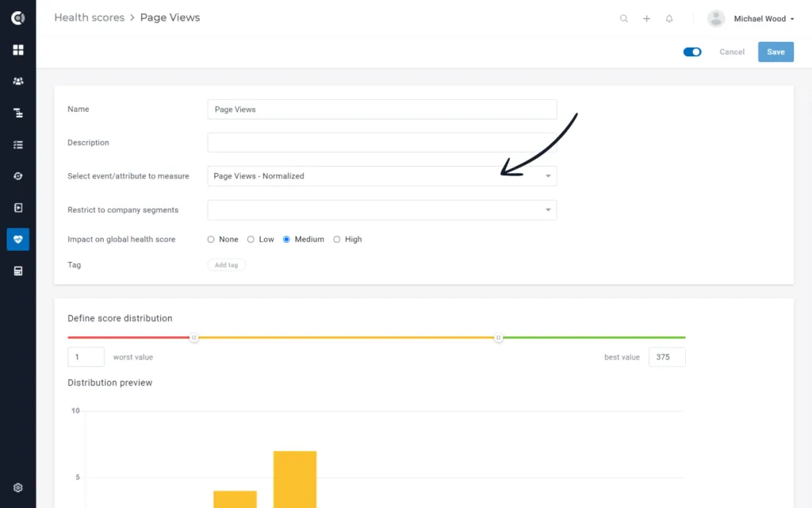Click the Add tag button
812x508 pixels.
(226, 265)
